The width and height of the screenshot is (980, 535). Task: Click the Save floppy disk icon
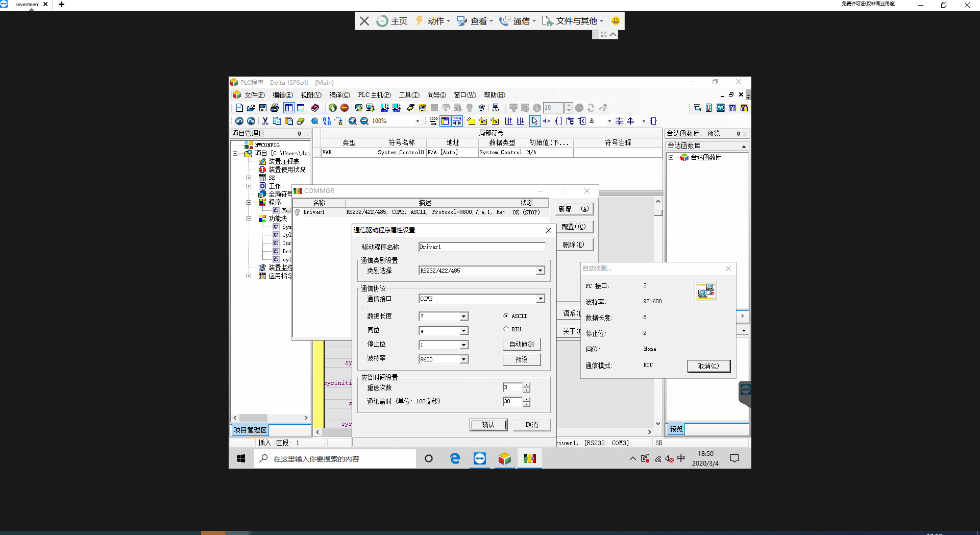(x=263, y=108)
